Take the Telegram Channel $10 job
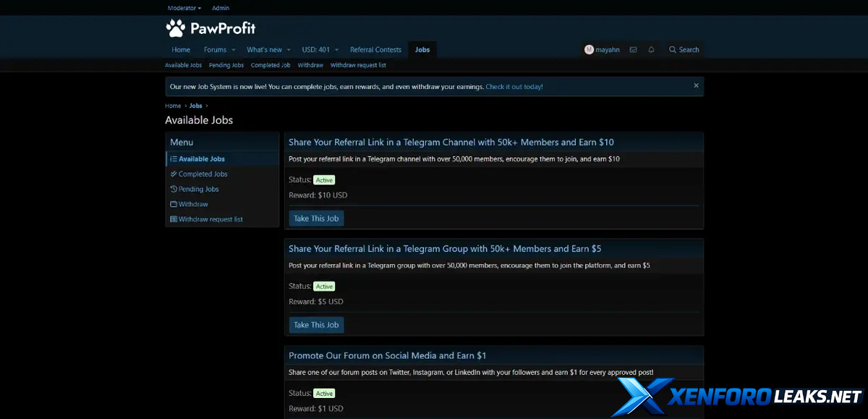The height and width of the screenshot is (419, 868). pyautogui.click(x=316, y=219)
